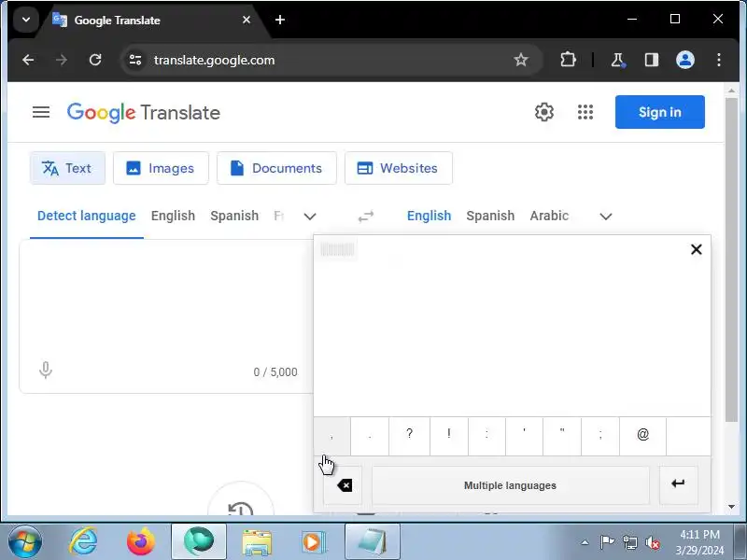
Task: Click the page vertical scrollbar
Action: (x=731, y=259)
